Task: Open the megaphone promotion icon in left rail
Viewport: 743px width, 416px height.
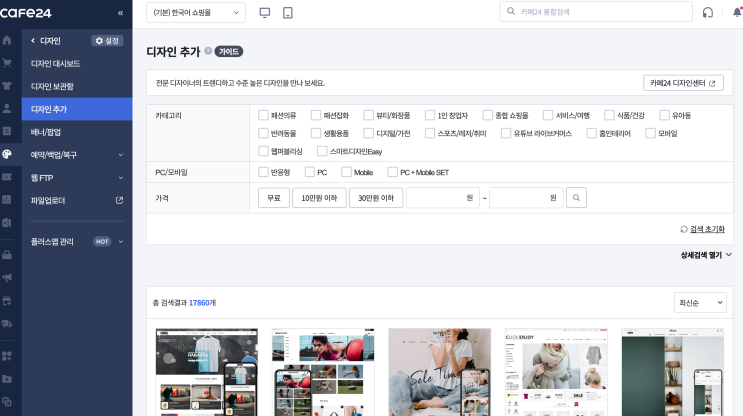Action: 7,278
